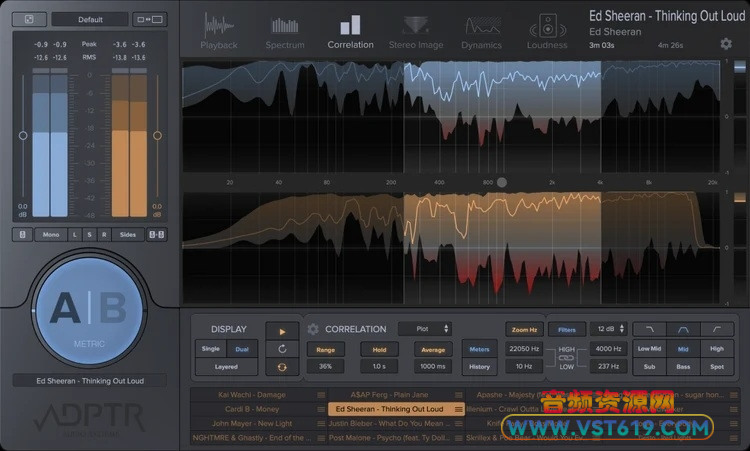Click the menu icon beside Cardi B - Money

coord(321,409)
